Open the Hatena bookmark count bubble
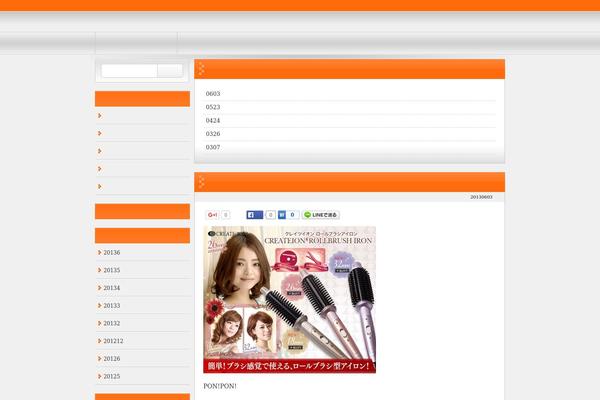The width and height of the screenshot is (600, 400). pyautogui.click(x=293, y=215)
